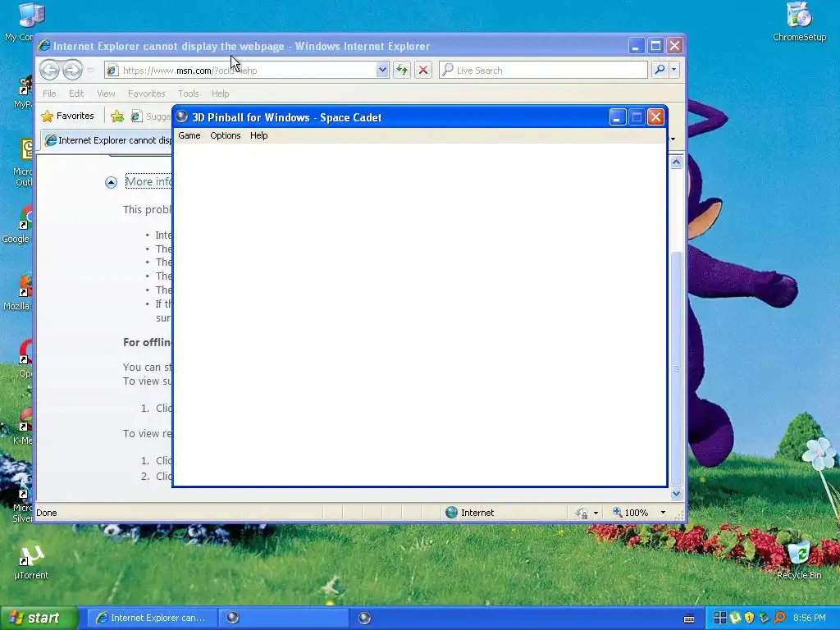Open the zoom level dropdown arrow
This screenshot has height=630, width=840.
click(x=663, y=513)
